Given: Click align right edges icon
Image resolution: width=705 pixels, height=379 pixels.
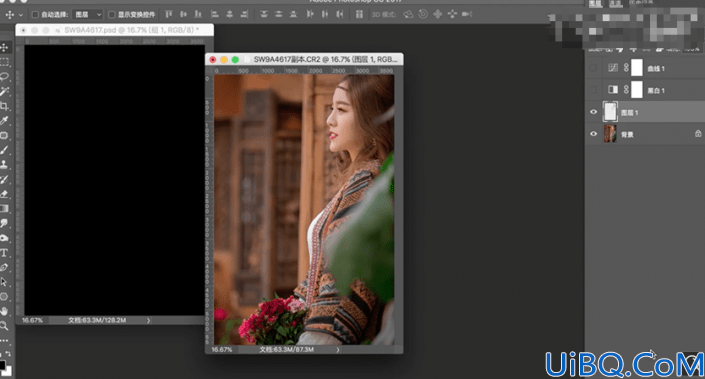Looking at the screenshot, I should [244, 14].
